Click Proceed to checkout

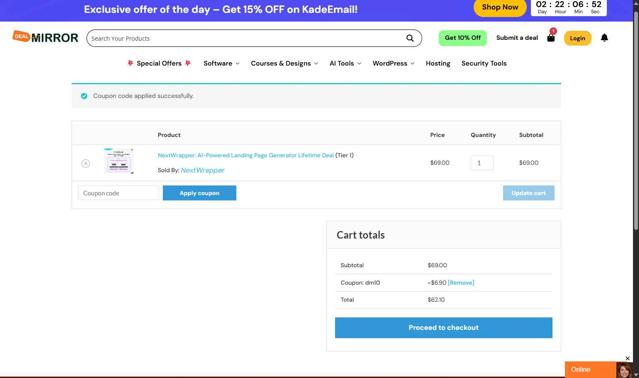coord(443,327)
